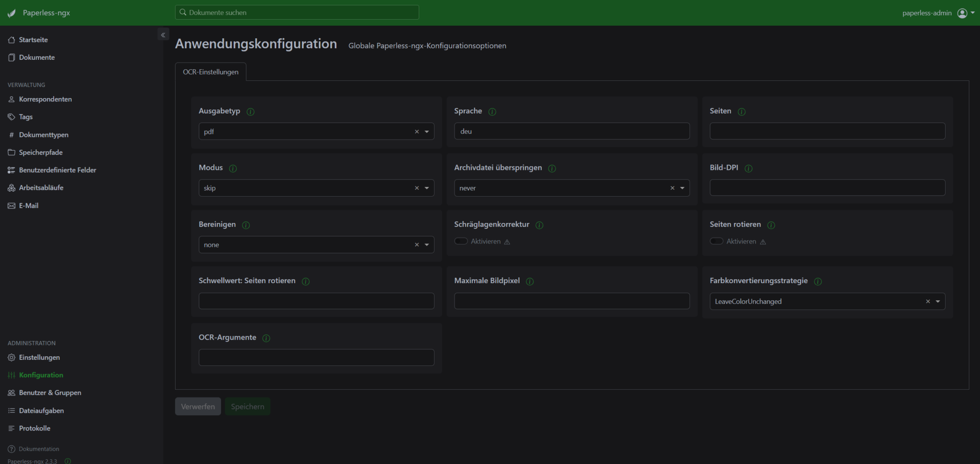The image size is (980, 464).
Task: Enable Schräglagenkorrektur toggle
Action: (x=461, y=241)
